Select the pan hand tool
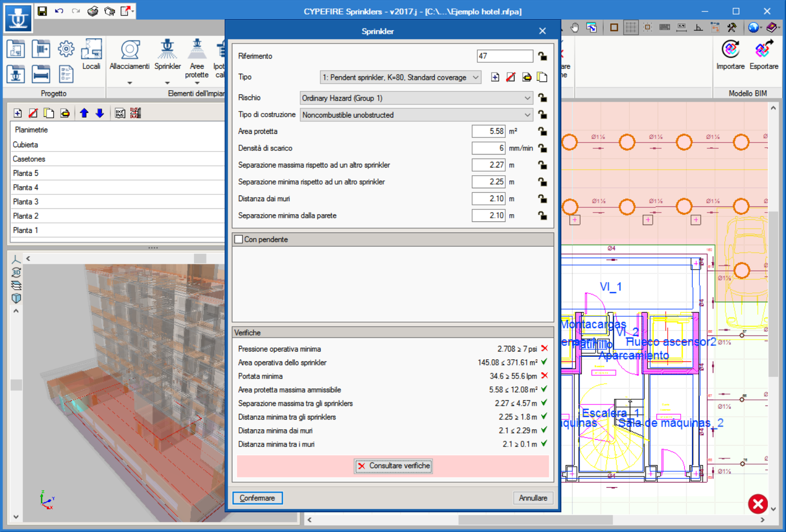 tap(575, 27)
